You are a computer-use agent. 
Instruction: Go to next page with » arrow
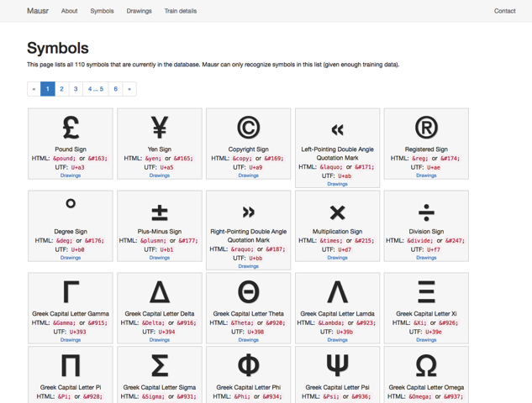click(x=129, y=89)
